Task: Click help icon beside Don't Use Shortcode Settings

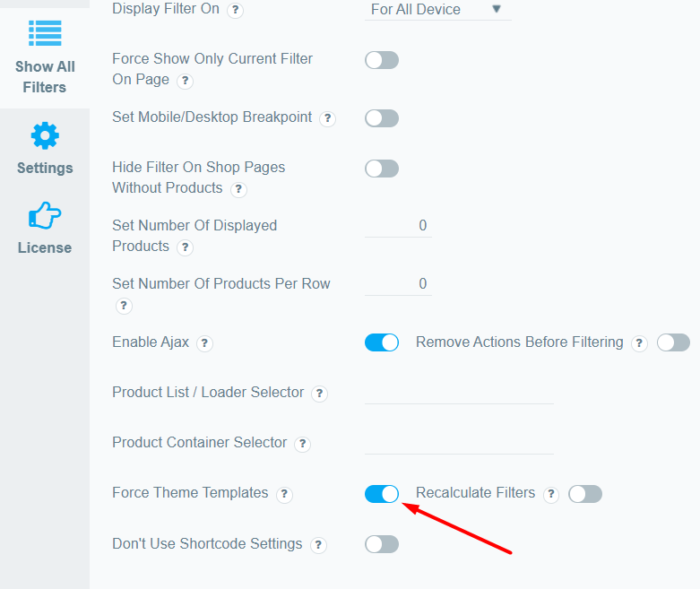Action: tap(318, 545)
